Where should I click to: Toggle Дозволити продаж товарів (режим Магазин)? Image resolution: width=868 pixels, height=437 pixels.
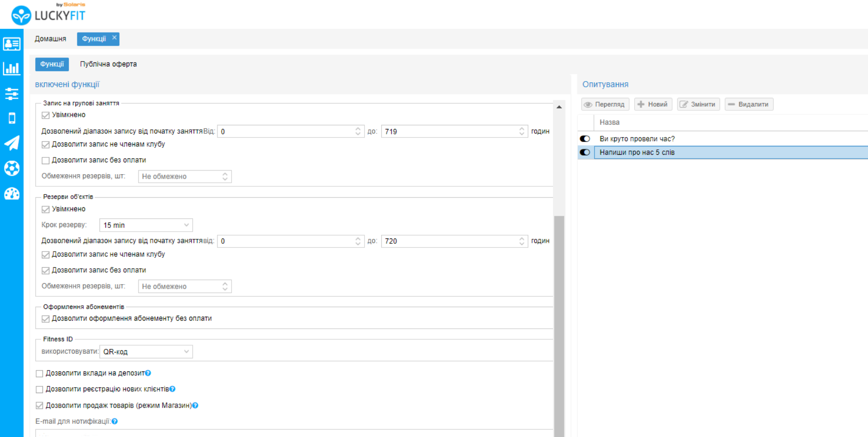coord(39,406)
